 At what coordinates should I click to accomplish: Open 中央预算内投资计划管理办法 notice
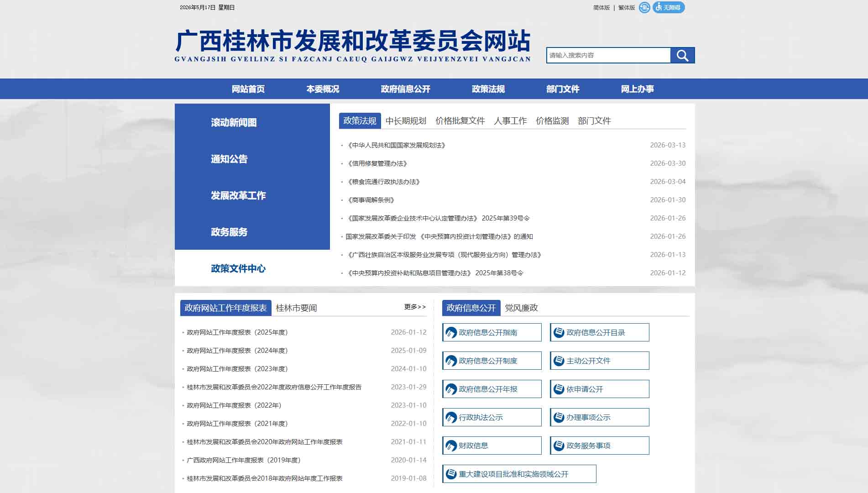439,236
